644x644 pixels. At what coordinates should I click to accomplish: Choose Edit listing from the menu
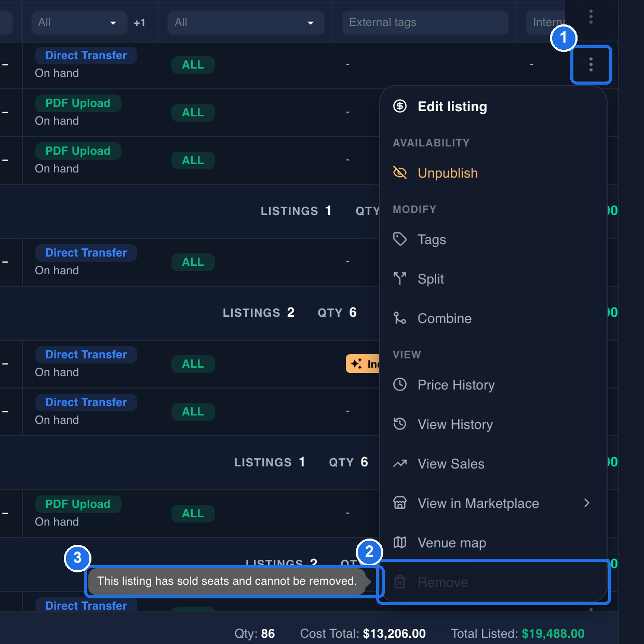click(x=493, y=106)
